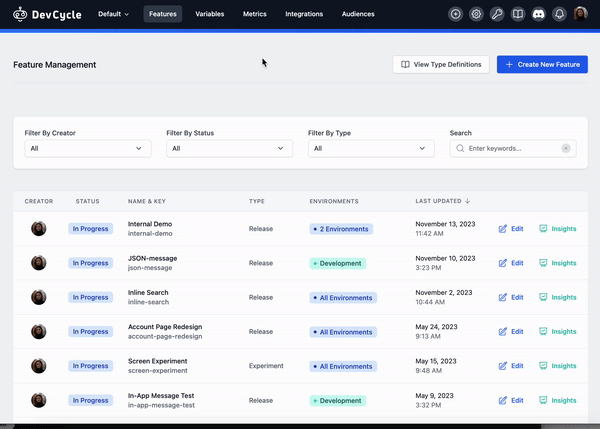Edit the Internal Demo feature

tap(511, 229)
